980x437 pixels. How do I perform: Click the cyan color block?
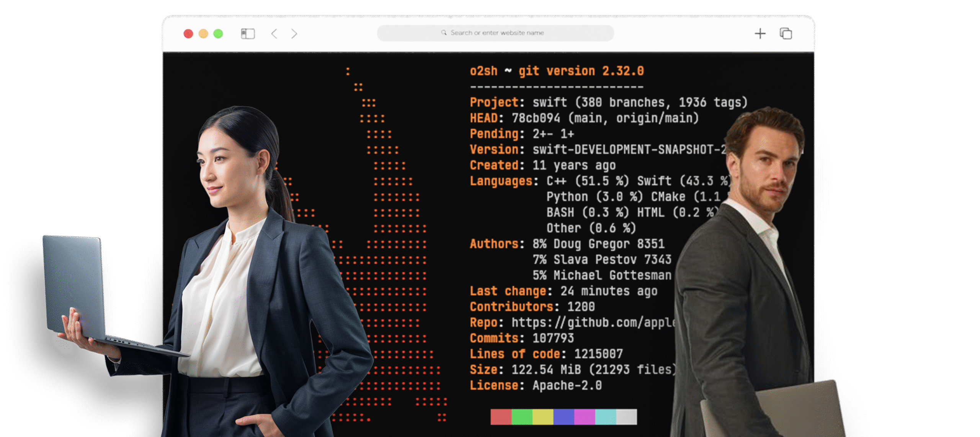(606, 417)
